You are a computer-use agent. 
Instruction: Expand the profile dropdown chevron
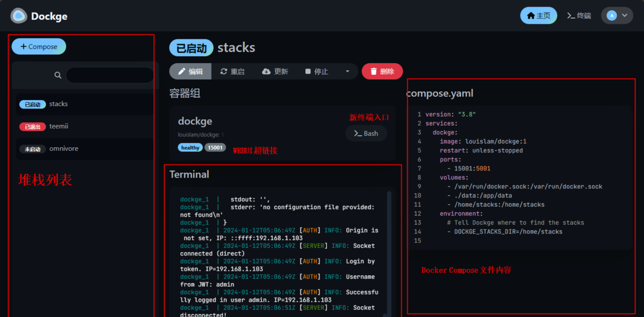tap(625, 15)
